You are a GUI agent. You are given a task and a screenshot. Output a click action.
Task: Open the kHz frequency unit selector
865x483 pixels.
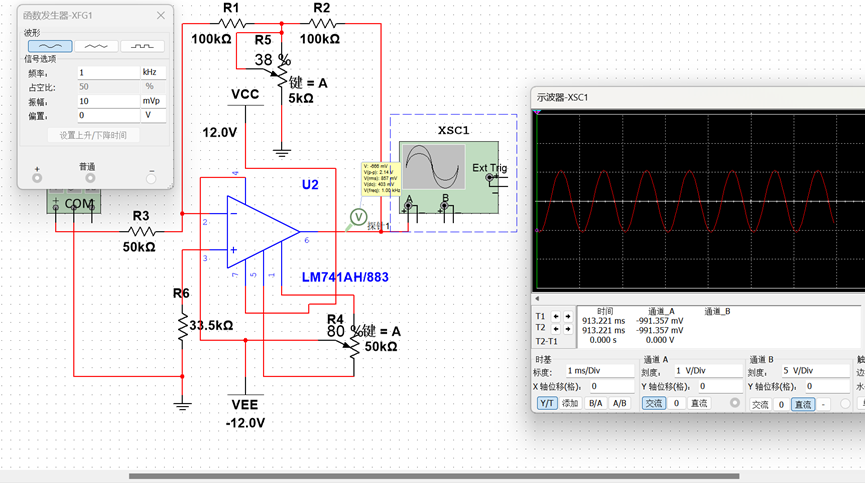pyautogui.click(x=153, y=72)
